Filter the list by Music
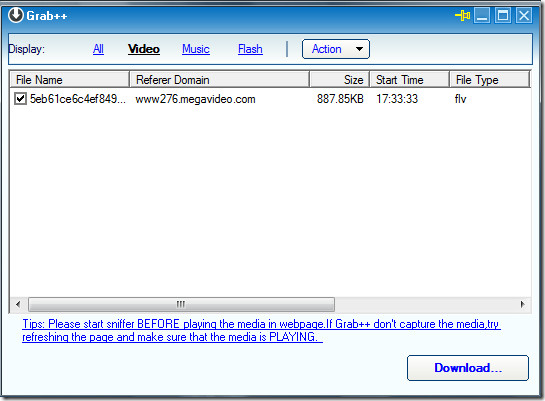 pos(196,49)
